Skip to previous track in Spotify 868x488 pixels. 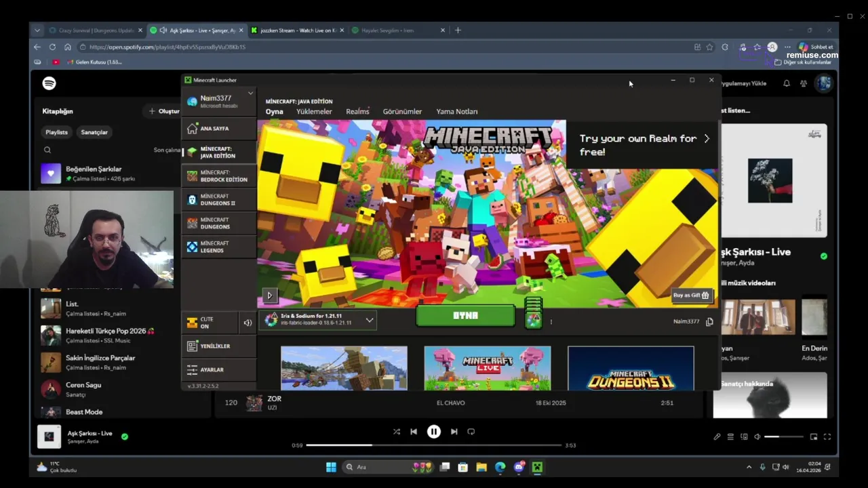coord(414,432)
